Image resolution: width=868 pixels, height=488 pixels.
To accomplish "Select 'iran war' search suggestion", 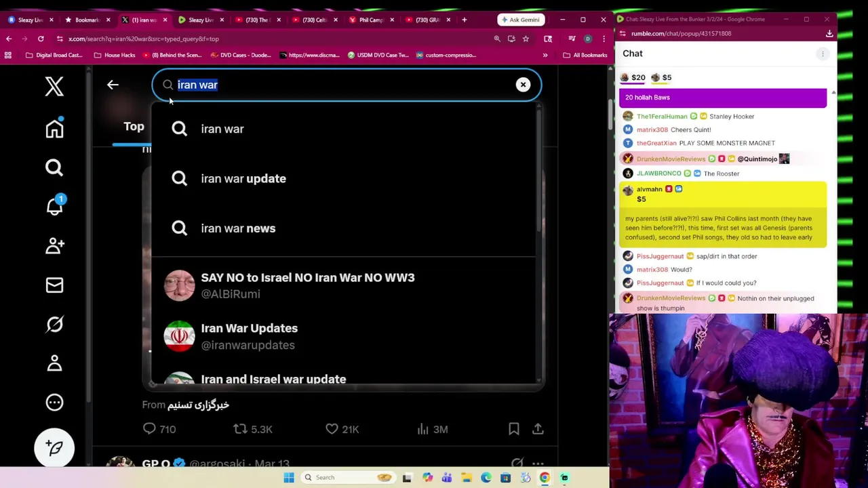I will point(343,129).
